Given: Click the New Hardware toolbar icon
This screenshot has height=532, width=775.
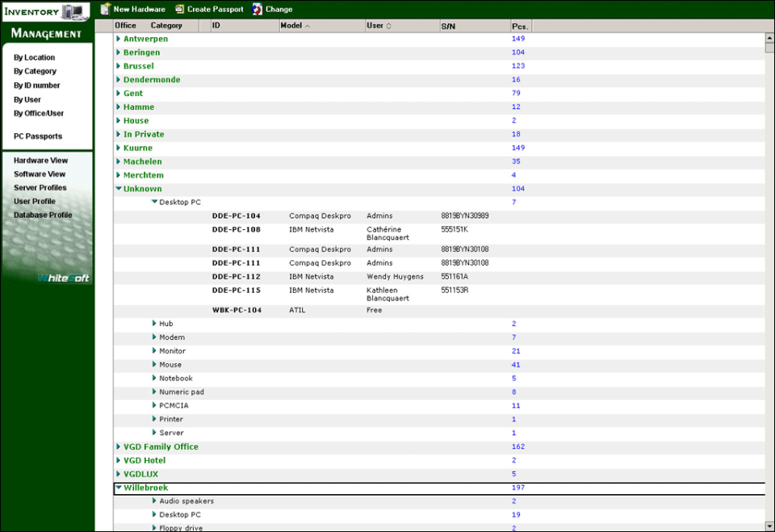Looking at the screenshot, I should 105,9.
